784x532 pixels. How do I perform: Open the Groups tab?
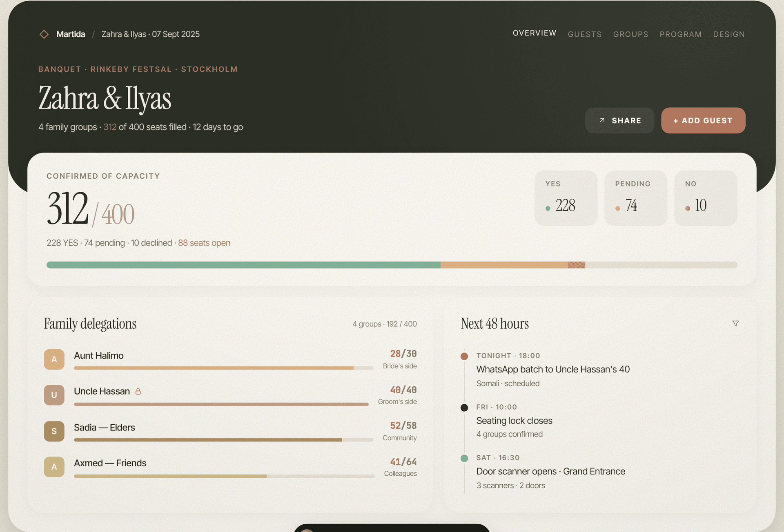click(x=630, y=34)
